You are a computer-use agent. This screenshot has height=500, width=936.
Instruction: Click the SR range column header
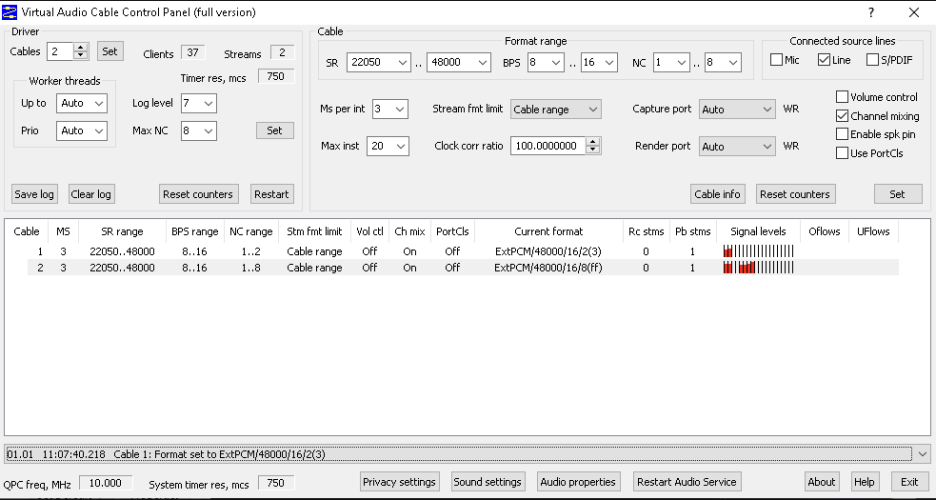[122, 232]
